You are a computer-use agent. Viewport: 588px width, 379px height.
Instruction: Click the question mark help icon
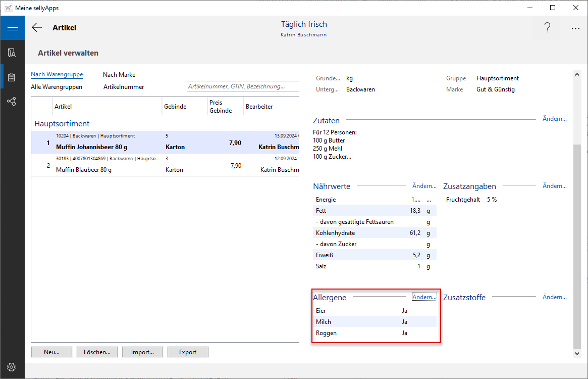547,28
